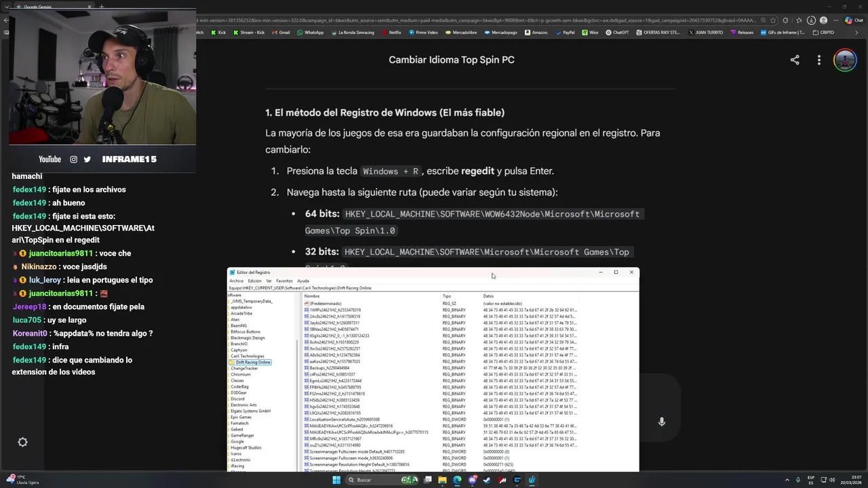Open the CRIPTO bookmarks folder
868x488 pixels.
(x=823, y=33)
